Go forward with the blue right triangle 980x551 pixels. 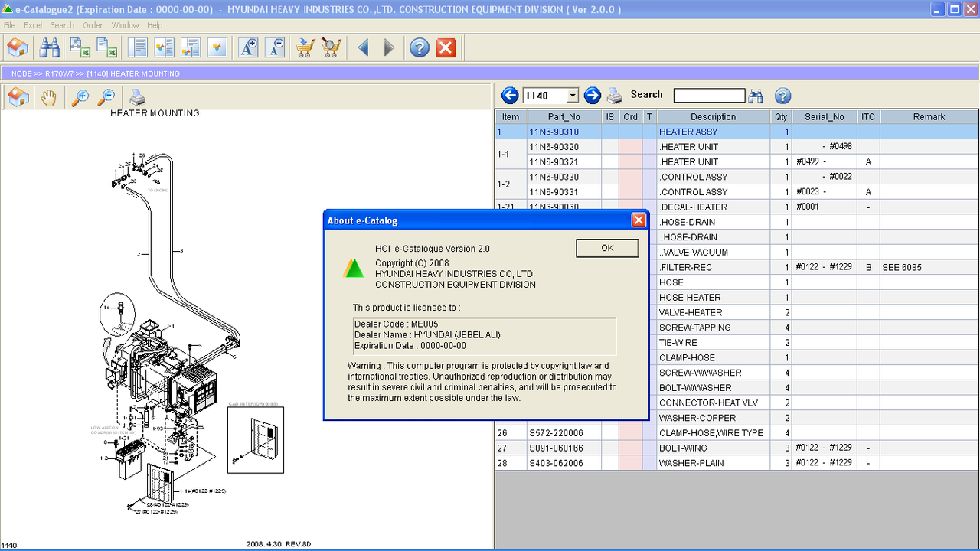click(389, 47)
